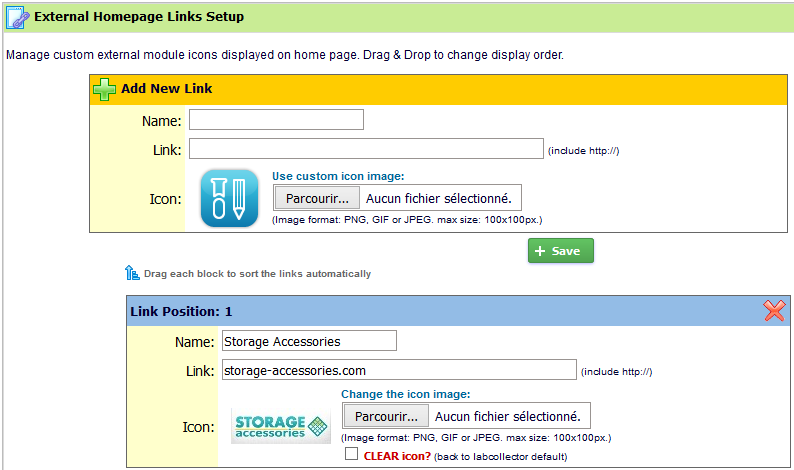Viewport: 794px width, 470px height.
Task: Click Aucun fichier sélectionné text in Add New Link
Action: 439,199
